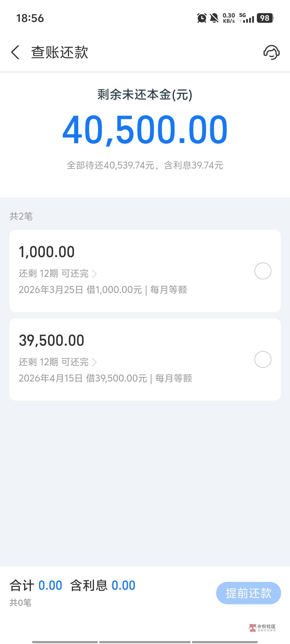The height and width of the screenshot is (644, 290).
Task: Tap the muted bell status icon
Action: (214, 18)
